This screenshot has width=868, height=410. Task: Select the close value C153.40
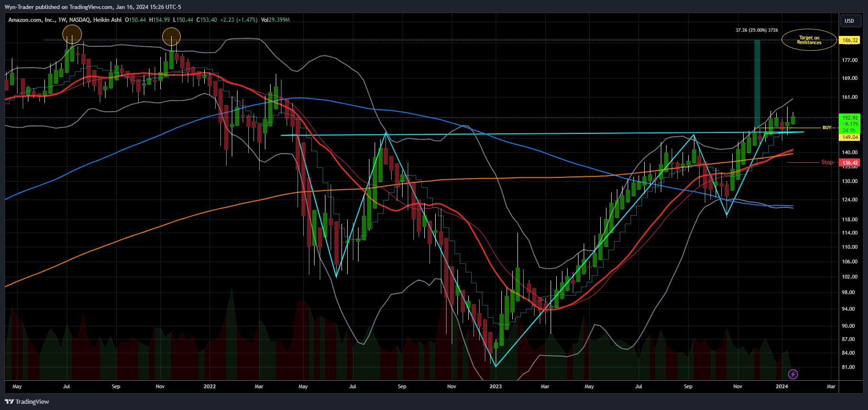click(x=207, y=20)
